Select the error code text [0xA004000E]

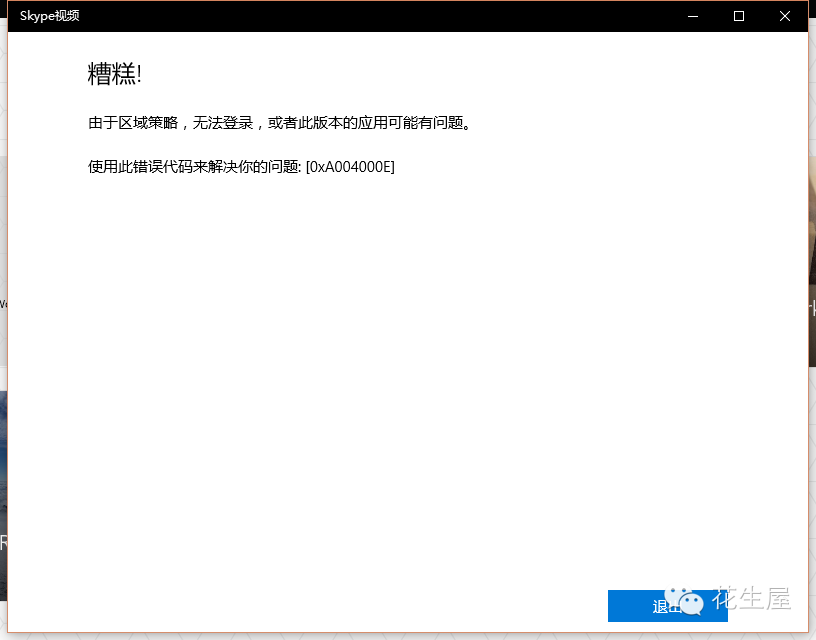pyautogui.click(x=350, y=167)
